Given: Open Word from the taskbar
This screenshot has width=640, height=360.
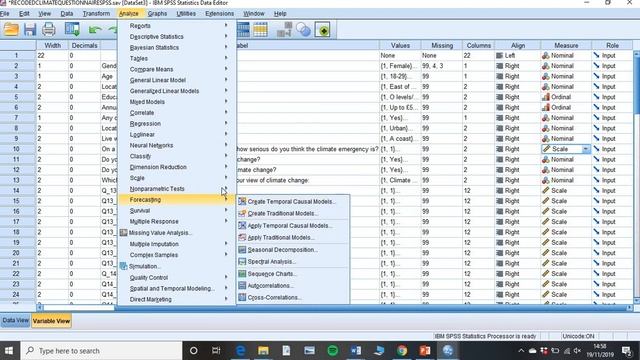Looking at the screenshot, I should tap(356, 351).
